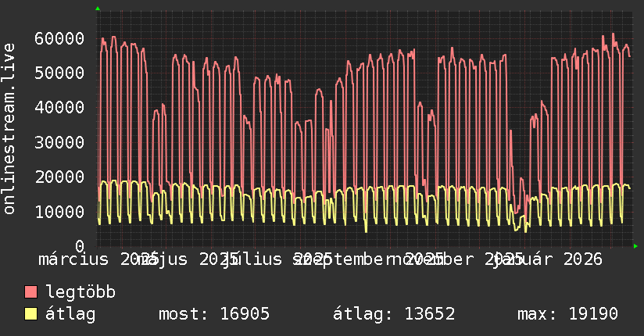Image resolution: width=644 pixels, height=336 pixels.
Task: Click the 10000 y-axis label
Action: [59, 212]
